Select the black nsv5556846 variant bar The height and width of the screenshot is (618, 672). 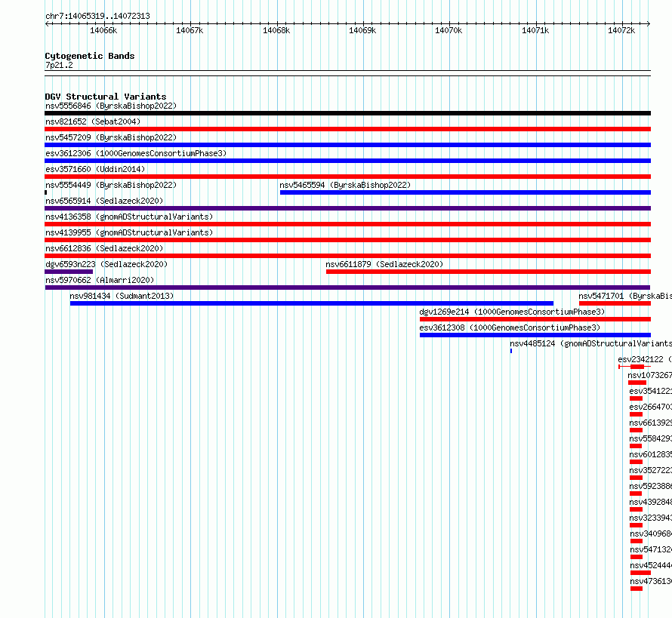[347, 113]
